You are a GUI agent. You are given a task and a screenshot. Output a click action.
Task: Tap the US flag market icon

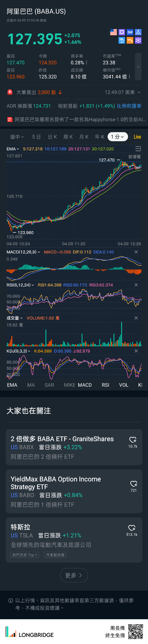tap(113, 32)
